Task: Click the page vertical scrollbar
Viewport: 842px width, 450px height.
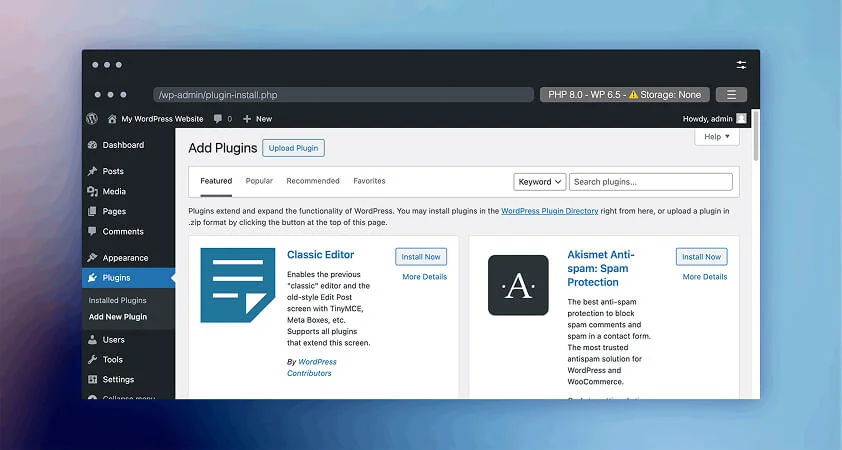Action: (x=756, y=135)
